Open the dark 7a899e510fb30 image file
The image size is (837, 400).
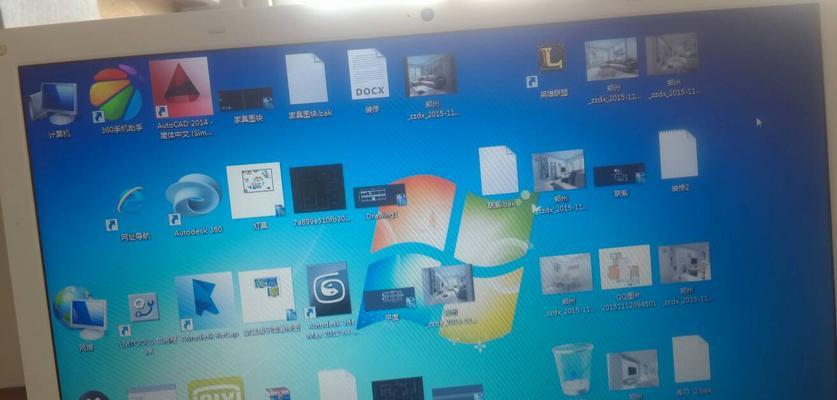pos(318,188)
